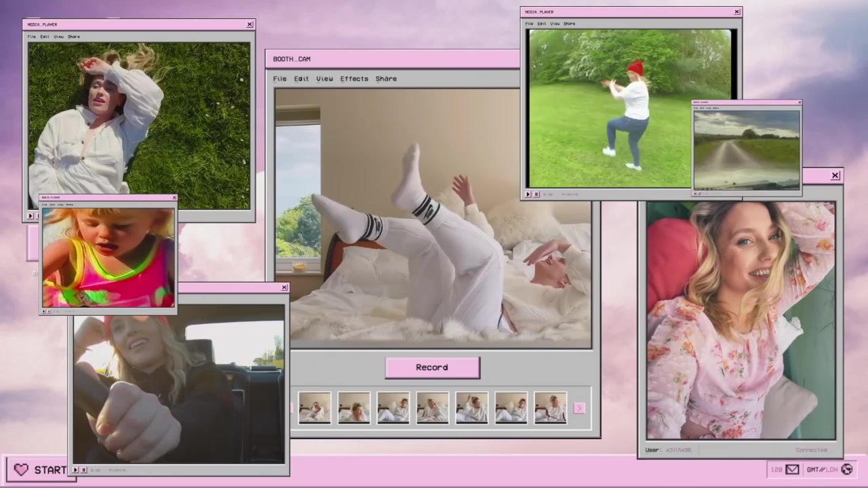Select third thumbnail in BOOTH_CAM strip
This screenshot has width=868, height=488.
[x=393, y=408]
